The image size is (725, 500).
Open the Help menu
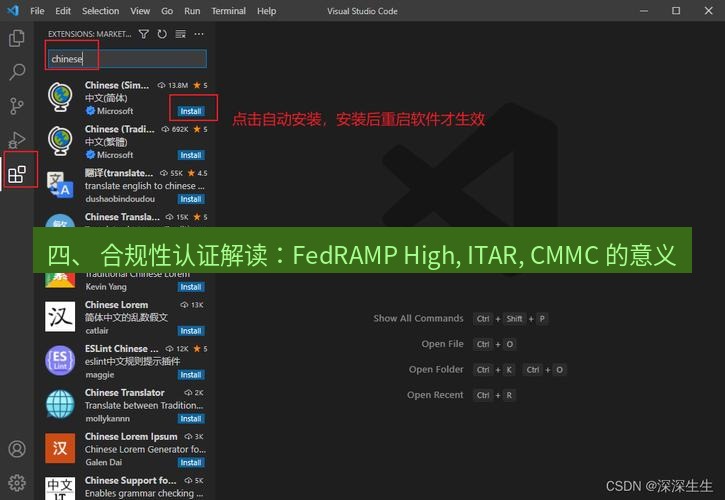click(x=266, y=11)
